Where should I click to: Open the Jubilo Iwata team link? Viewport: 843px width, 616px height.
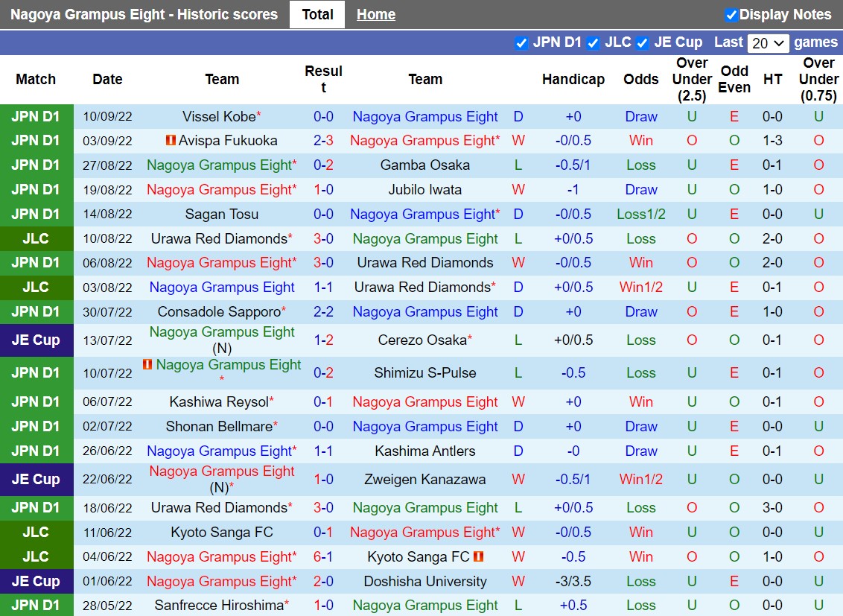(424, 189)
